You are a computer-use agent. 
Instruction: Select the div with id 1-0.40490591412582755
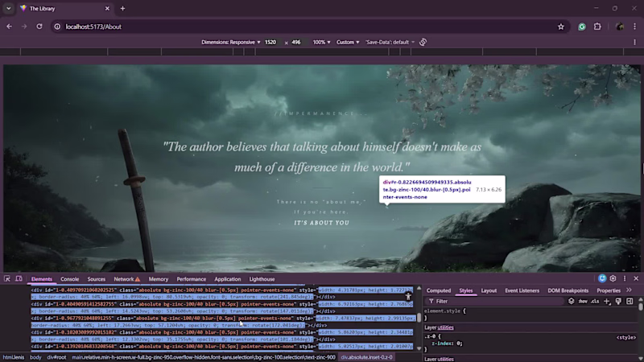pos(222,308)
